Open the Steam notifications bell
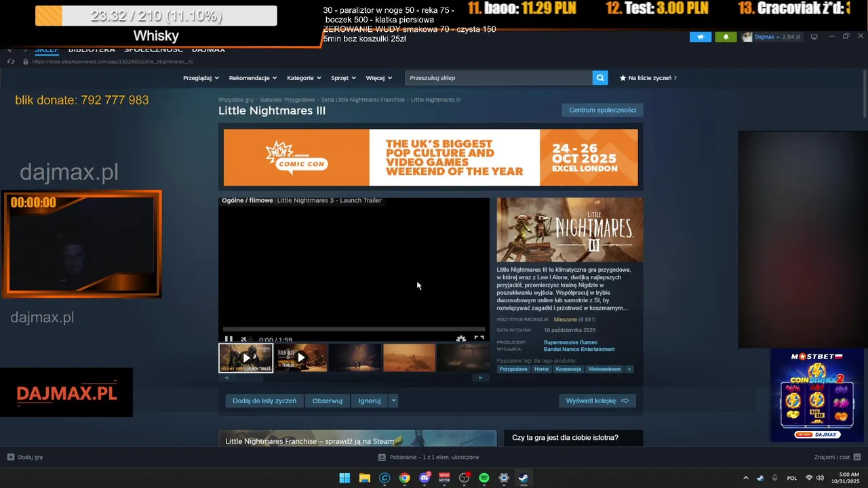 (x=726, y=37)
